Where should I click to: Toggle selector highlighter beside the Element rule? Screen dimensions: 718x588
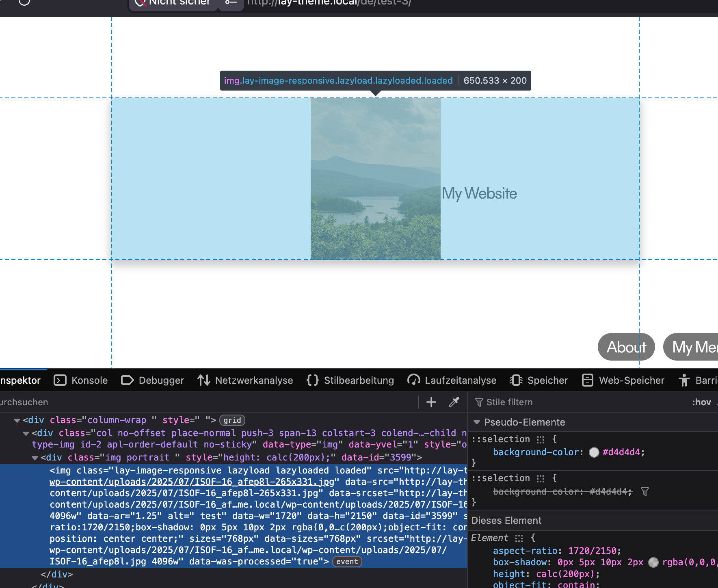519,538
